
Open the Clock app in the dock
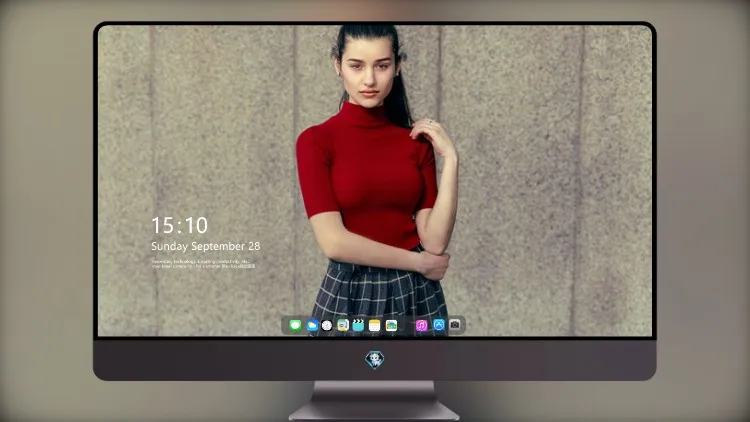pos(327,325)
